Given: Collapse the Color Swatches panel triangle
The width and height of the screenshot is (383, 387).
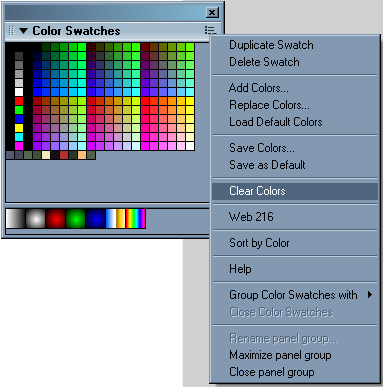Looking at the screenshot, I should [x=23, y=31].
